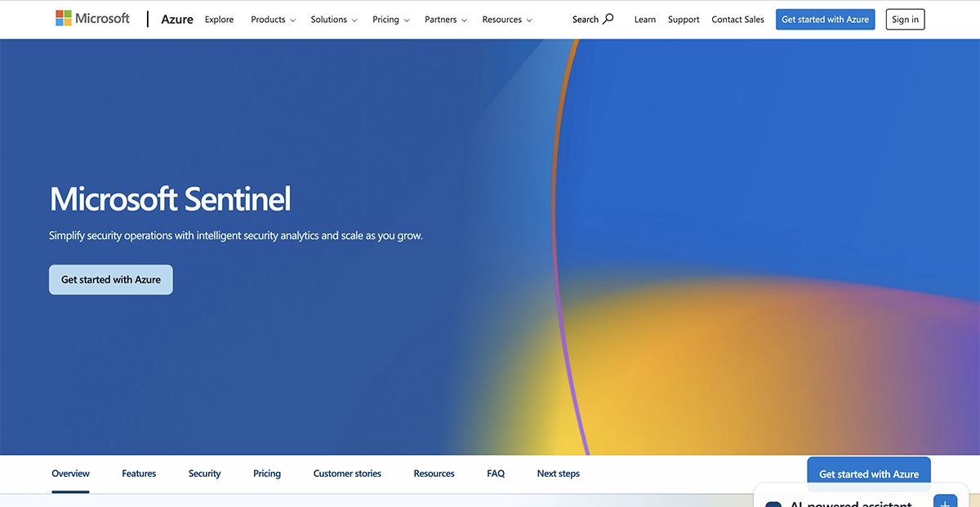Click the Microsoft logo
This screenshot has width=980, height=507.
coord(92,18)
